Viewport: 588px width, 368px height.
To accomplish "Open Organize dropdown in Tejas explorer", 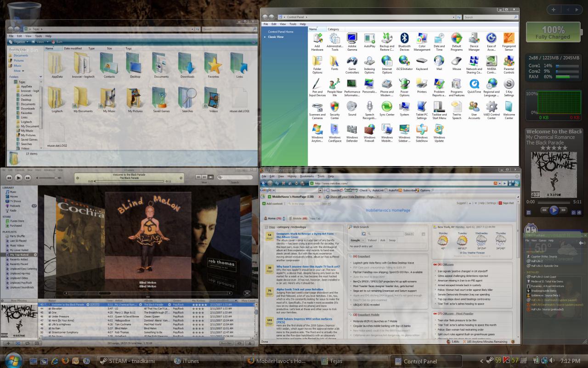I will [18, 42].
